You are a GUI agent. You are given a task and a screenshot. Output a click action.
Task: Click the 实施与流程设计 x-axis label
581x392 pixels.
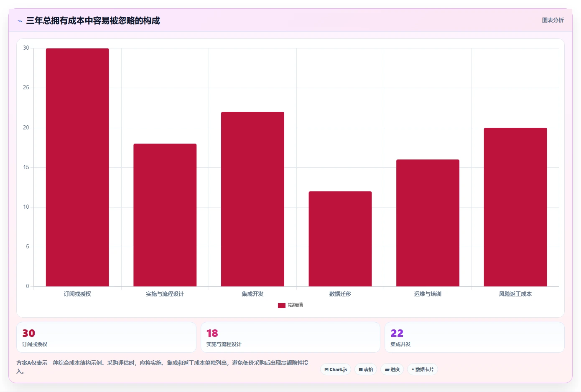click(x=165, y=294)
